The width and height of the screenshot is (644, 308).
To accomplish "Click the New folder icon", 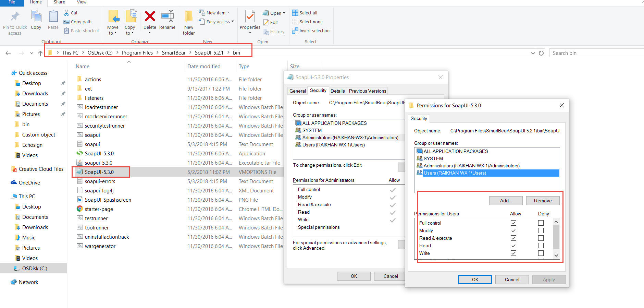I will click(x=189, y=16).
